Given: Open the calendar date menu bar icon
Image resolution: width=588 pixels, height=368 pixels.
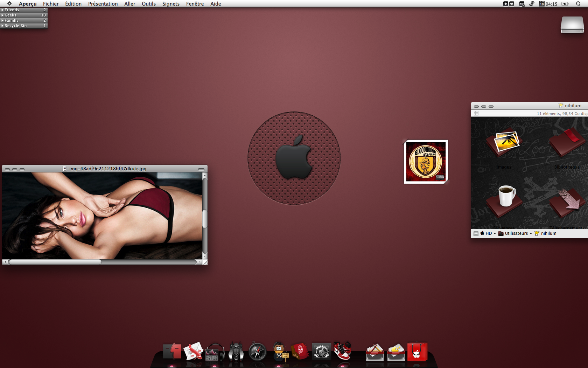Looking at the screenshot, I should (x=541, y=4).
